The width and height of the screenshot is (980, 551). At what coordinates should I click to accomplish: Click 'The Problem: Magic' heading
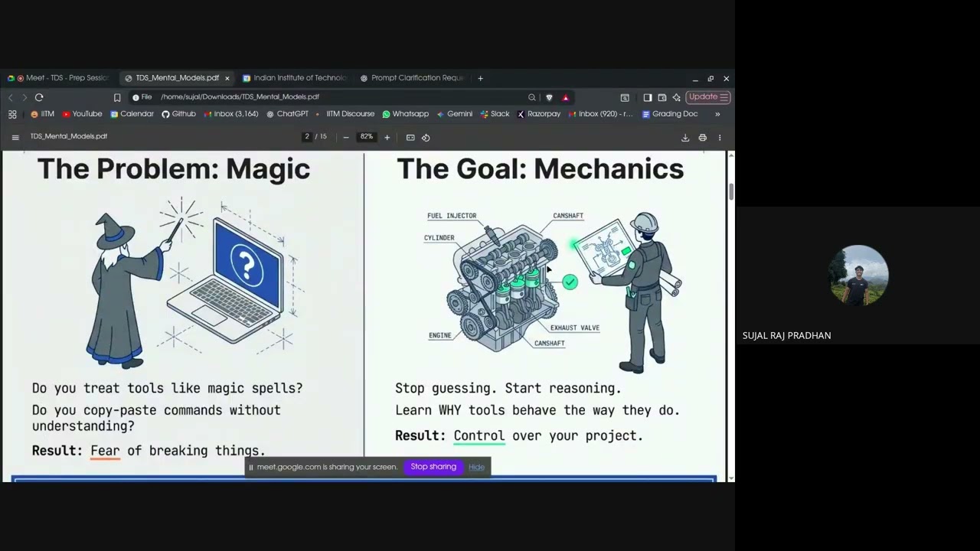(174, 169)
